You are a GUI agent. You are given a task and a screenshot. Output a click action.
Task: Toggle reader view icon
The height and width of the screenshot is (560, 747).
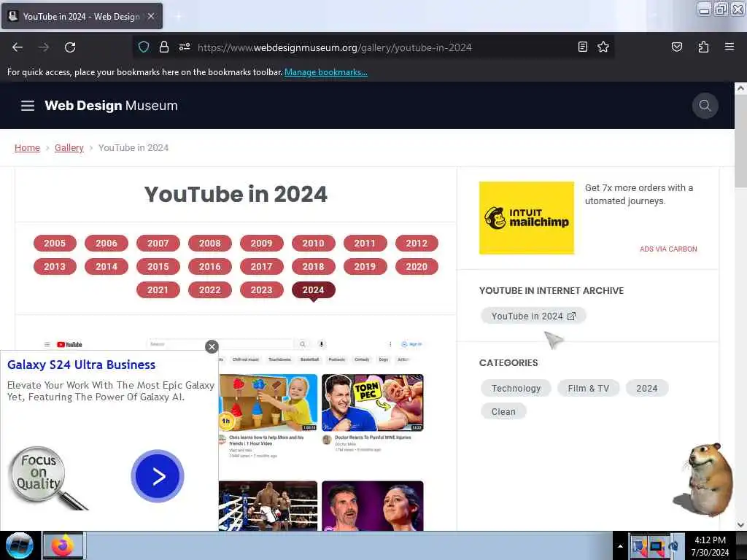[x=583, y=47]
